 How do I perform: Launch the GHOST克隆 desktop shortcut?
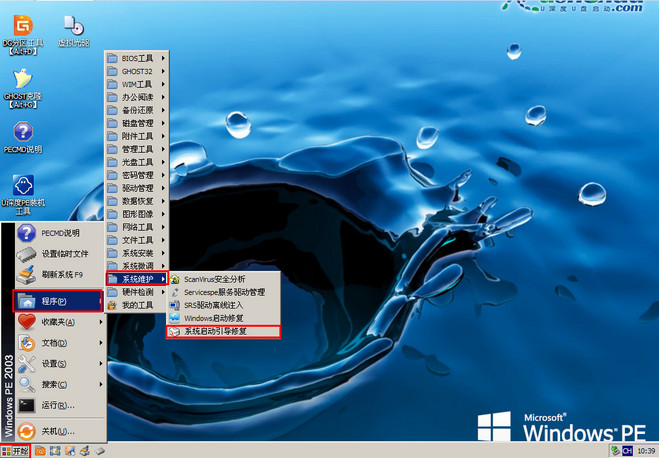23,89
